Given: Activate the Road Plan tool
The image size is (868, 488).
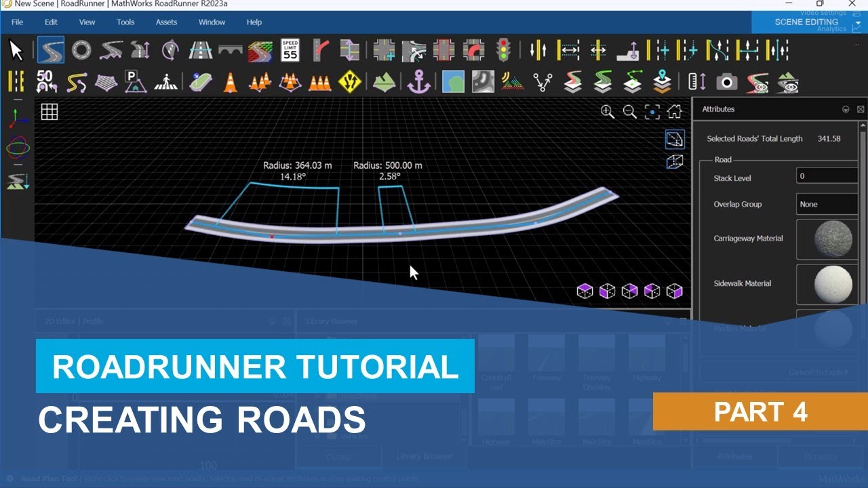Looking at the screenshot, I should [x=50, y=50].
